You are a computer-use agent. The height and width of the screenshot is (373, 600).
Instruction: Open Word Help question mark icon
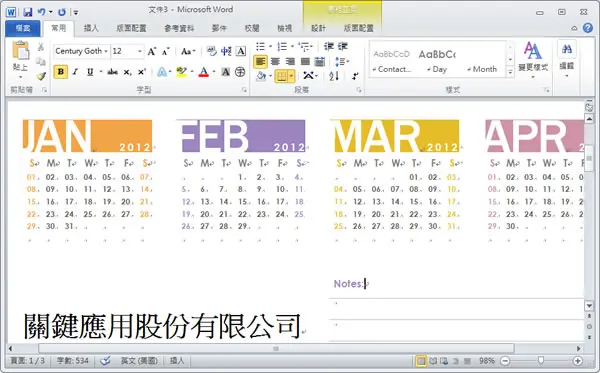588,28
